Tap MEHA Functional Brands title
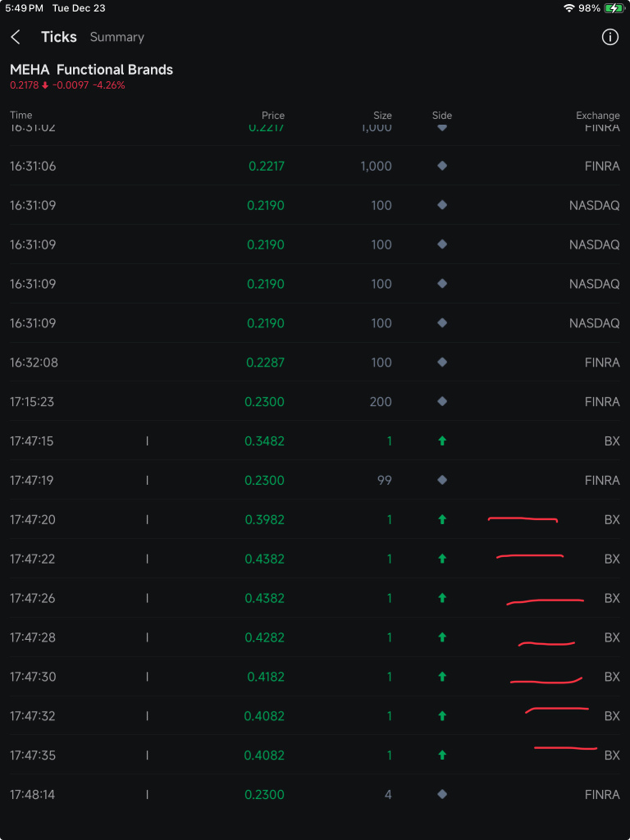 pos(92,70)
